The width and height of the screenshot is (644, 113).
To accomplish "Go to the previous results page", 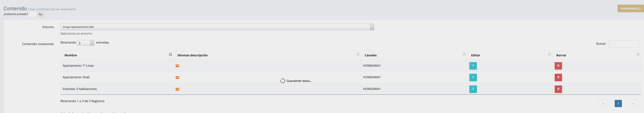I will tap(603, 103).
